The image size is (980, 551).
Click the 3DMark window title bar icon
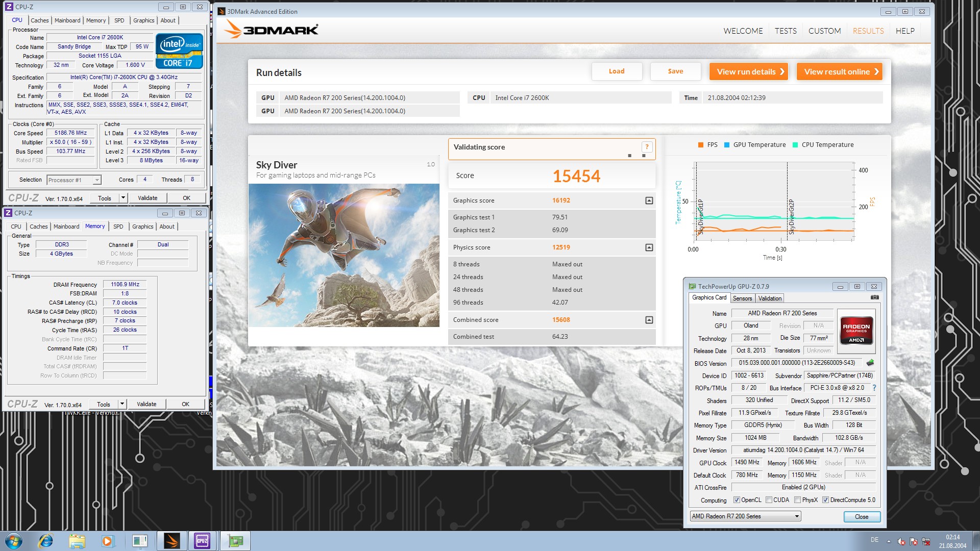point(222,11)
